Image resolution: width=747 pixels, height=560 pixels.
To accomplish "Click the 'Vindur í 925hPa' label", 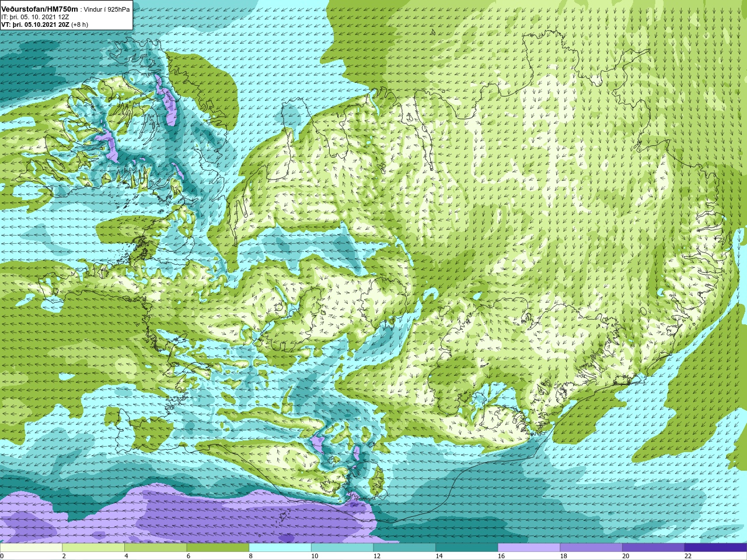I will (x=107, y=9).
